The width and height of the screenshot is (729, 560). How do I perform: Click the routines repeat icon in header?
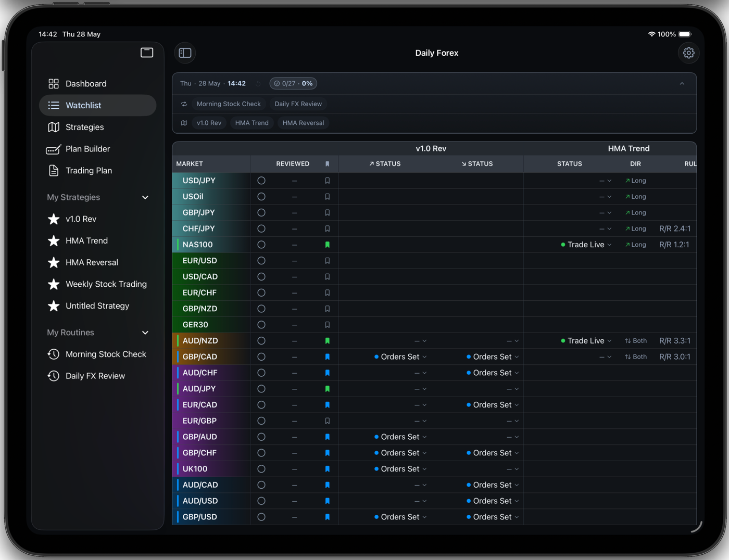(184, 104)
